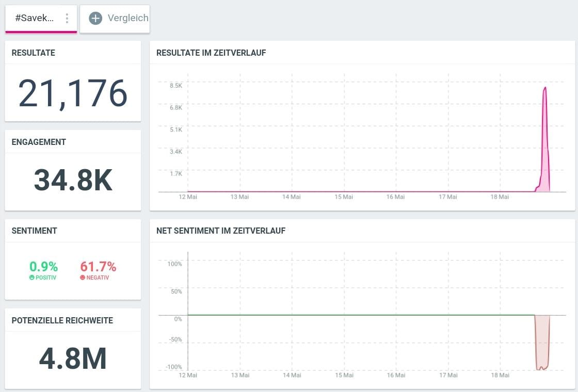Click 16 Mai on the sentiment chart axis
This screenshot has width=578, height=392.
(396, 375)
